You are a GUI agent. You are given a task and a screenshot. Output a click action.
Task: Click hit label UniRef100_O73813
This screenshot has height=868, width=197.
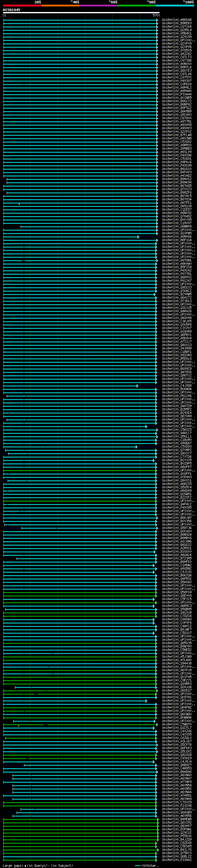click(x=176, y=301)
